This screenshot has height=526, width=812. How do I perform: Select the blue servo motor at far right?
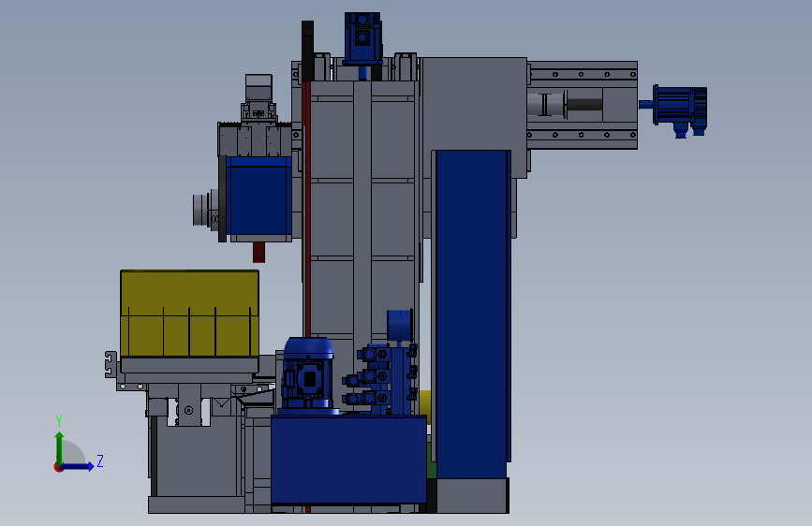coord(678,110)
